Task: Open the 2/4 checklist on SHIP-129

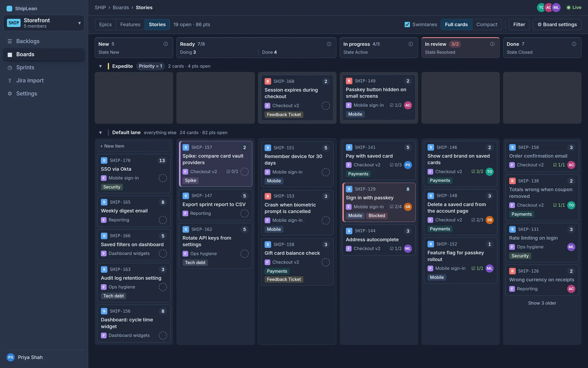Action: coord(396,207)
